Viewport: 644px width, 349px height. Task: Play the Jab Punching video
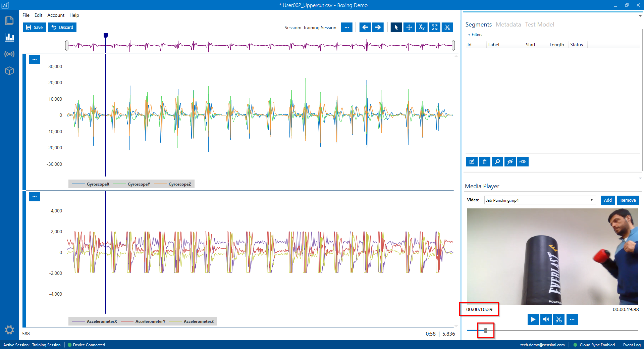pyautogui.click(x=533, y=319)
